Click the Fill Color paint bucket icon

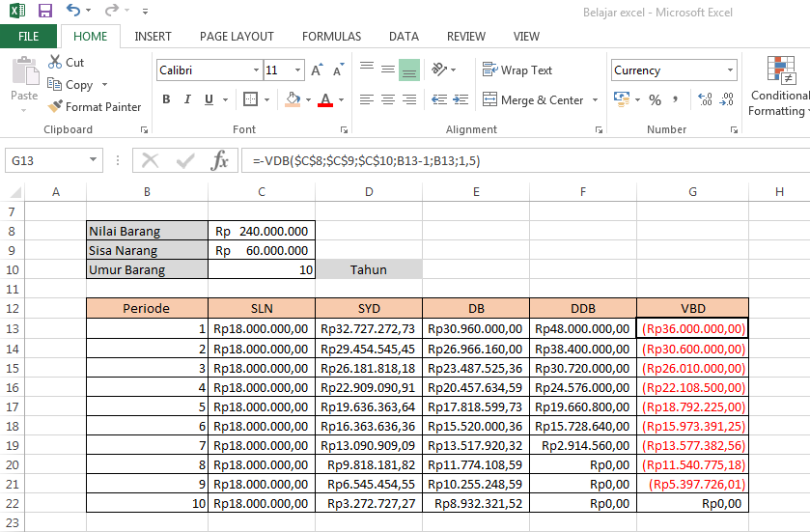[x=293, y=99]
